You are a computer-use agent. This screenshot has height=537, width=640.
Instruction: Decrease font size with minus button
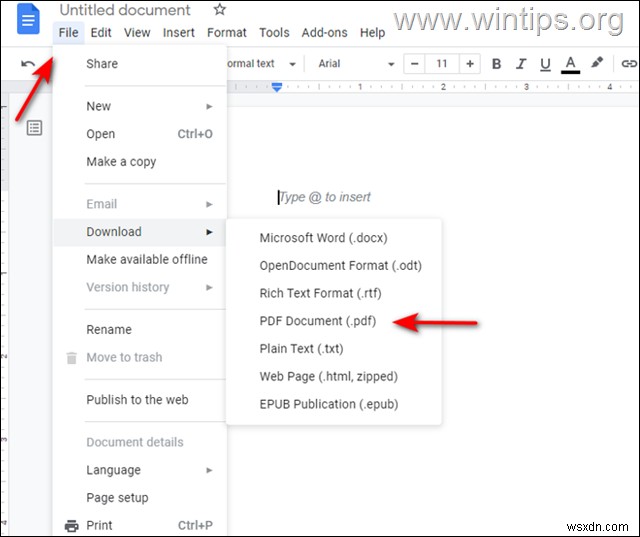tap(414, 64)
